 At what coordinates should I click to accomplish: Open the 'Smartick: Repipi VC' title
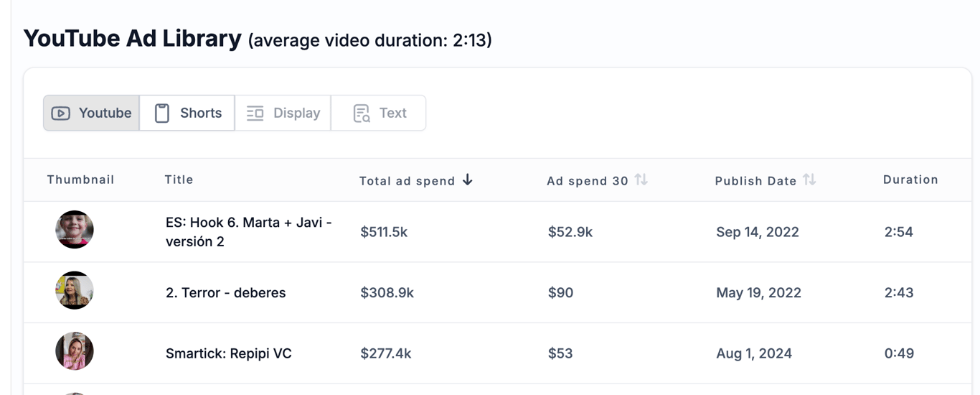tap(228, 353)
